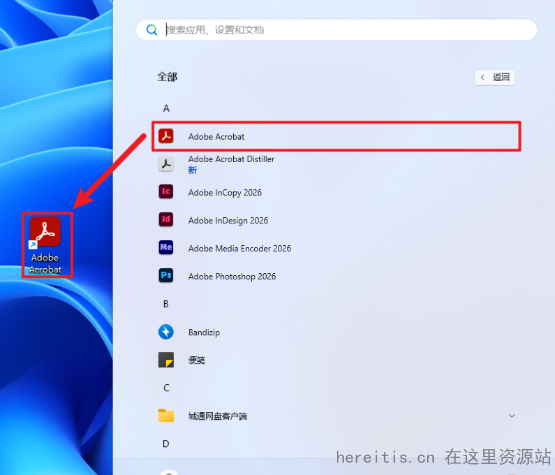The width and height of the screenshot is (555, 475).
Task: Select the letter C section header
Action: point(166,388)
